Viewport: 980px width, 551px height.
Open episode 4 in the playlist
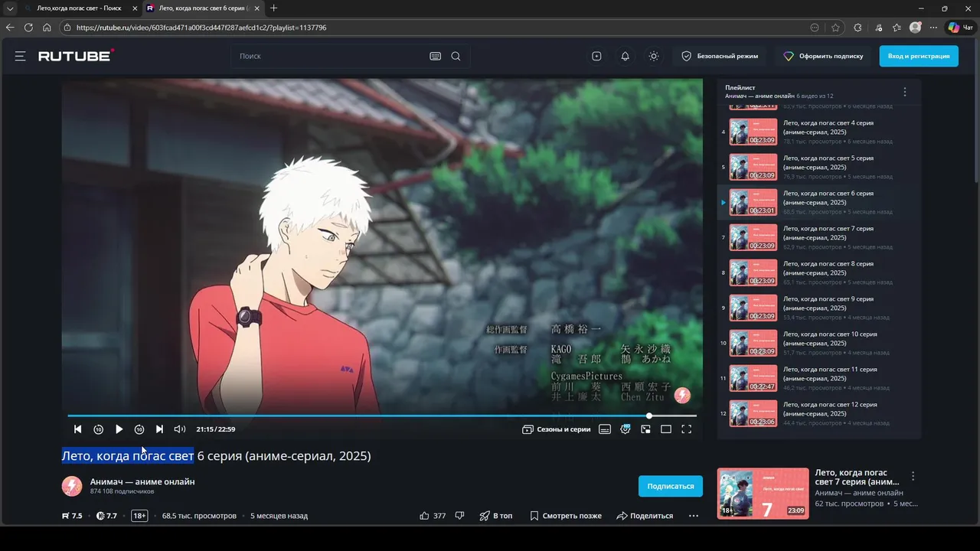818,132
